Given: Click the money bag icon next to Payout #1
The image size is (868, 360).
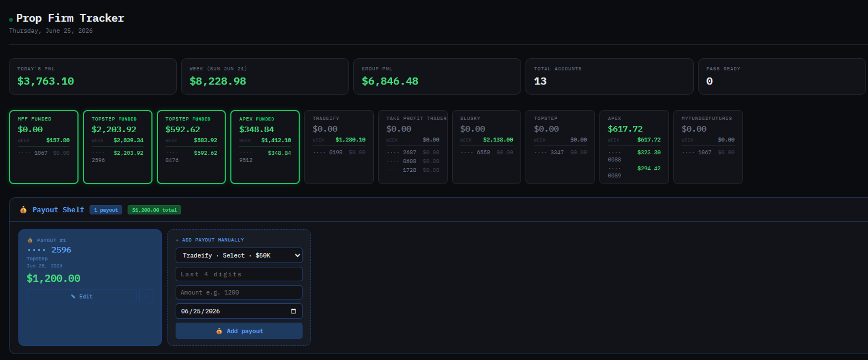Looking at the screenshot, I should tap(30, 240).
